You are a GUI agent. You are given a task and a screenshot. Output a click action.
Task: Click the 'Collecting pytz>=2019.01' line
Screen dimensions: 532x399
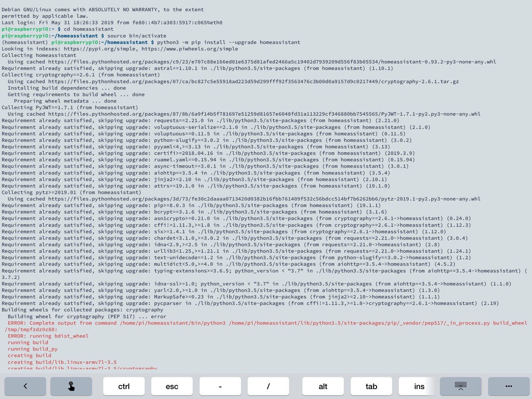[x=71, y=192]
